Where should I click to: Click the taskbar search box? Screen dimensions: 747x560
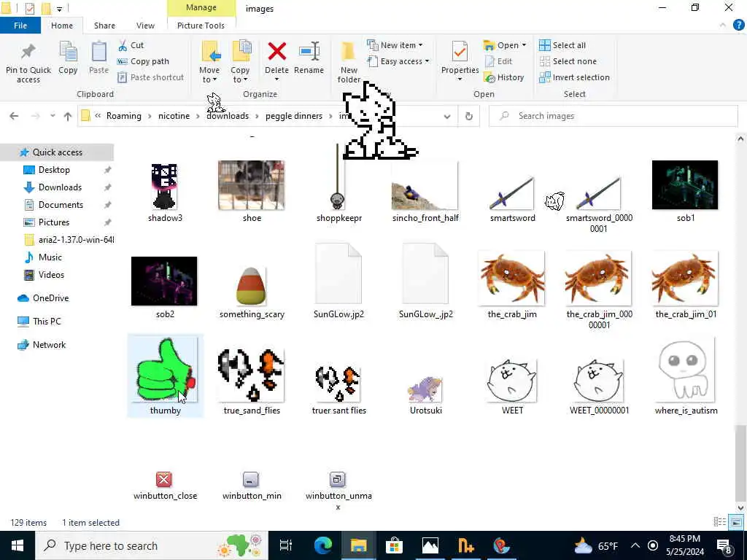click(152, 545)
